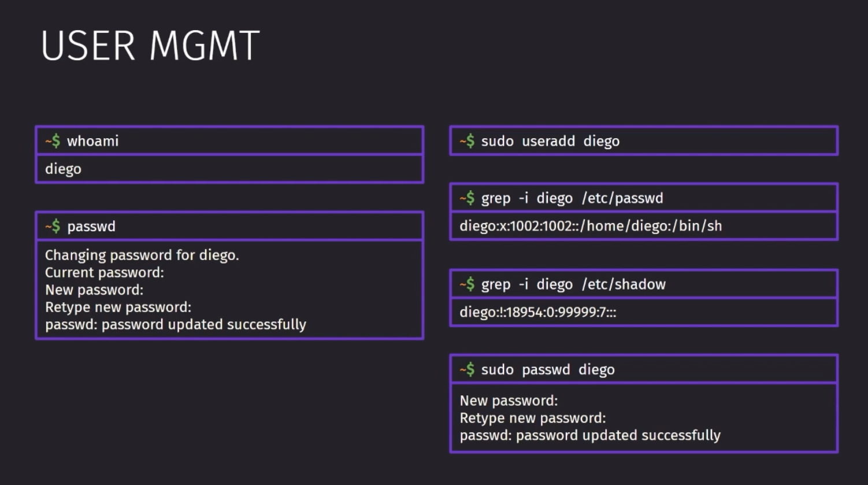Click the 'Changing password for diego.' line
The height and width of the screenshot is (485, 868).
pyautogui.click(x=142, y=256)
